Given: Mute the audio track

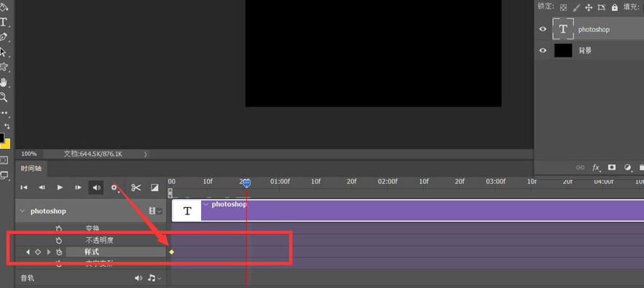Looking at the screenshot, I should click(138, 278).
